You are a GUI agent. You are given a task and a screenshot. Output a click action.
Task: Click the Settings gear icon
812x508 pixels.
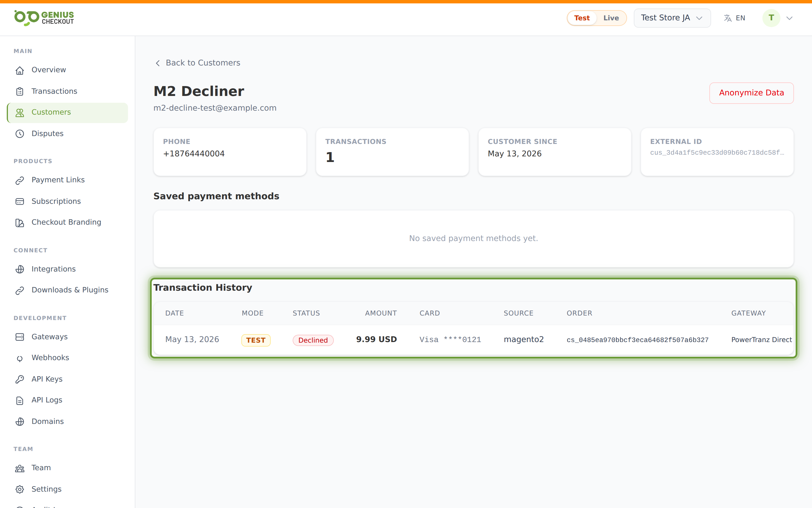[20, 490]
